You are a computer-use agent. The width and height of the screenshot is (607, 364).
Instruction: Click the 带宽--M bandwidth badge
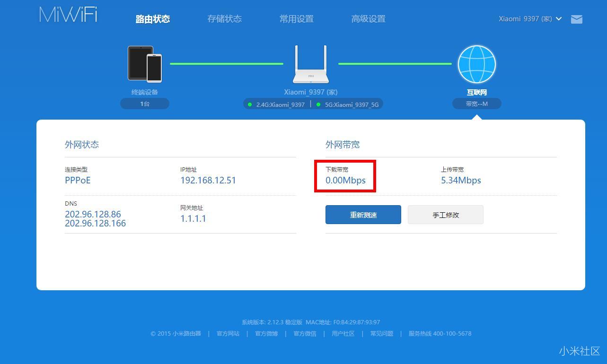(x=476, y=104)
